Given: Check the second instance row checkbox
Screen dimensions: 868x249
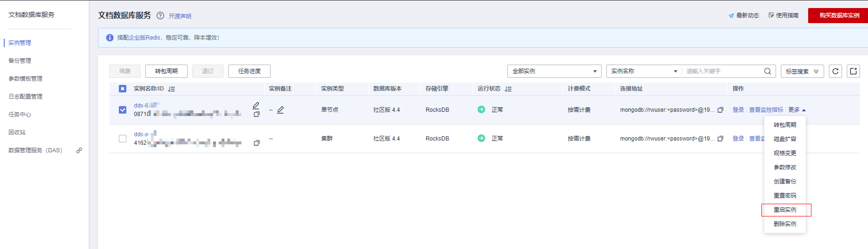Looking at the screenshot, I should (123, 139).
